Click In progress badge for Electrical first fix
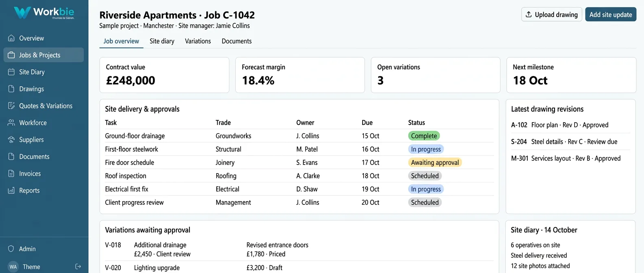 click(x=426, y=189)
